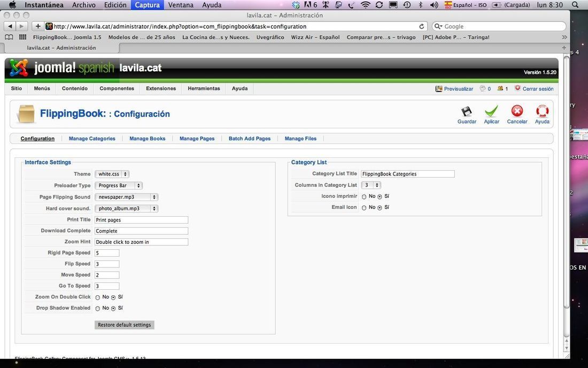Open the Español input source menu
Viewport: 588px width, 368px height.
click(466, 5)
